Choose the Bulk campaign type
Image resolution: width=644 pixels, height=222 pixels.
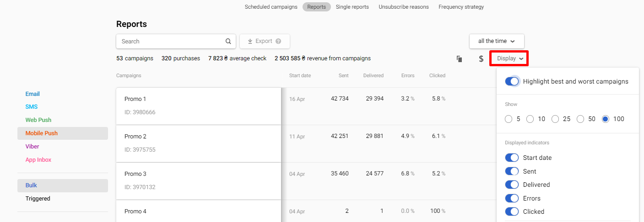(63, 185)
